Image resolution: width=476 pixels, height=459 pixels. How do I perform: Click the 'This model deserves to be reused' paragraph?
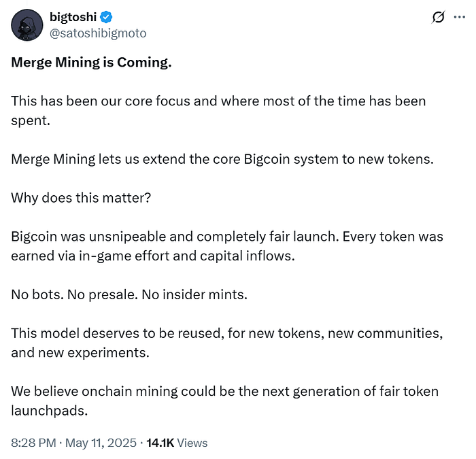pos(227,343)
